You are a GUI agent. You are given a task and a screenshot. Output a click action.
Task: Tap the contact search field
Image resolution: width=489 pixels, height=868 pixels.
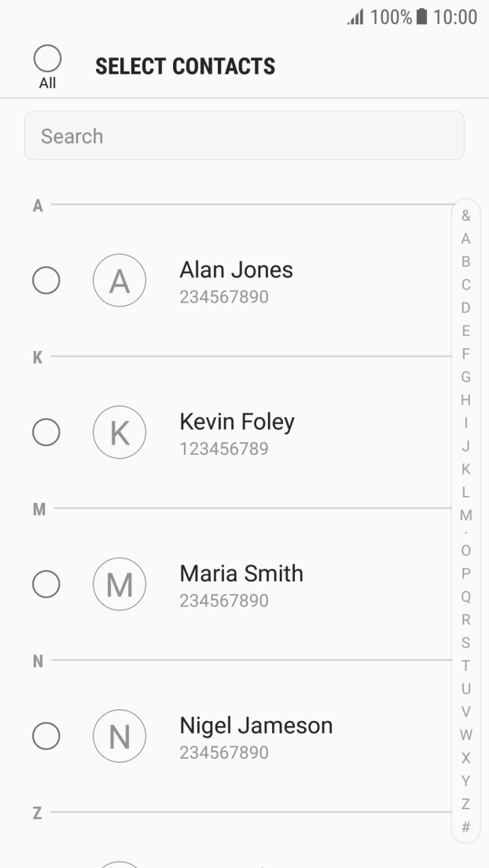tap(244, 136)
